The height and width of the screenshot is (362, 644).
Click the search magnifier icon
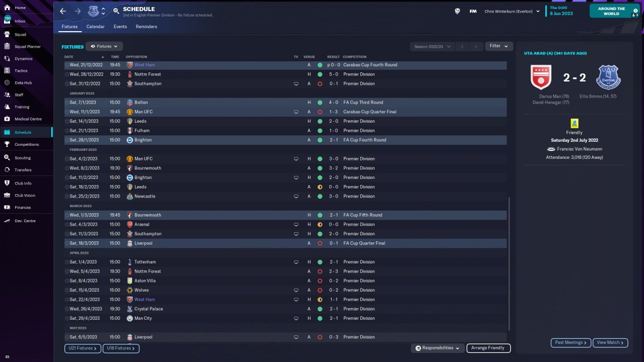tap(116, 11)
